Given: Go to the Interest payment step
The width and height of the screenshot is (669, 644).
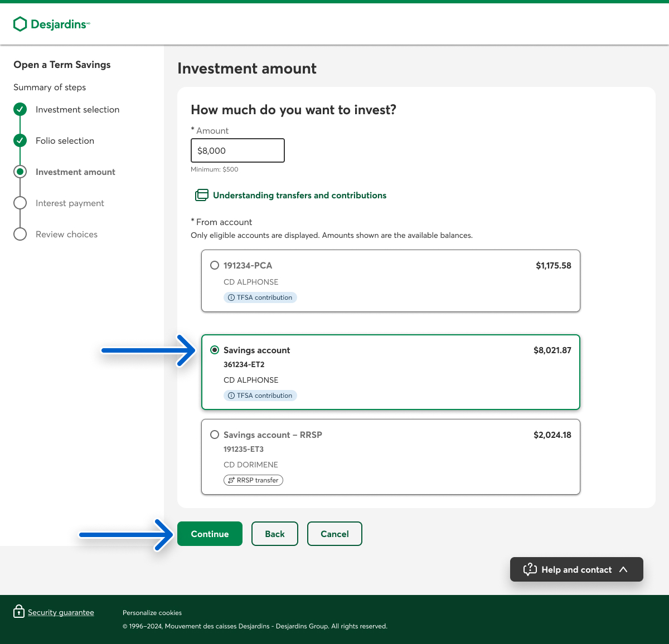Looking at the screenshot, I should tap(70, 203).
